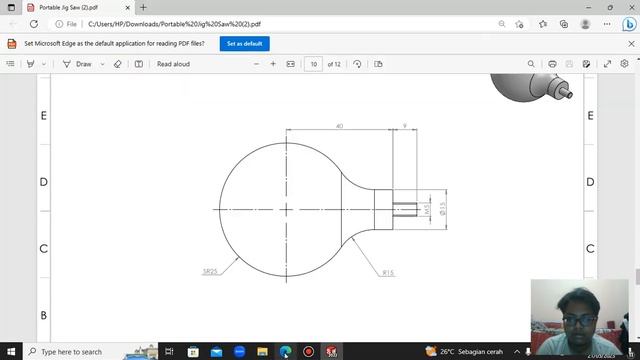Click the PDF vertical scrollbar thumb
The height and width of the screenshot is (360, 640).
(637, 277)
